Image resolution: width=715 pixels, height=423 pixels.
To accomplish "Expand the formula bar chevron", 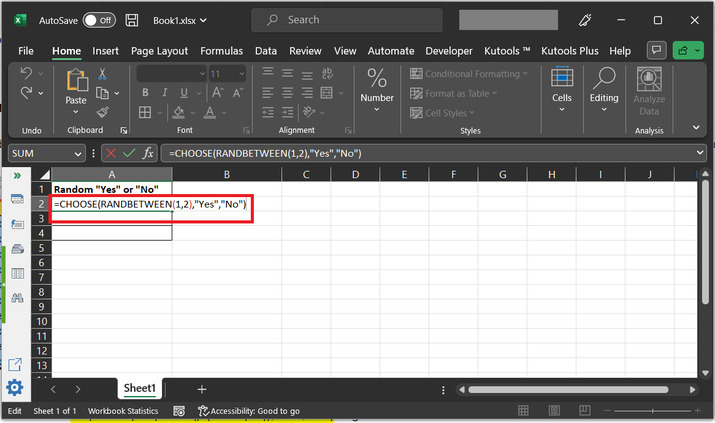I will tap(699, 153).
